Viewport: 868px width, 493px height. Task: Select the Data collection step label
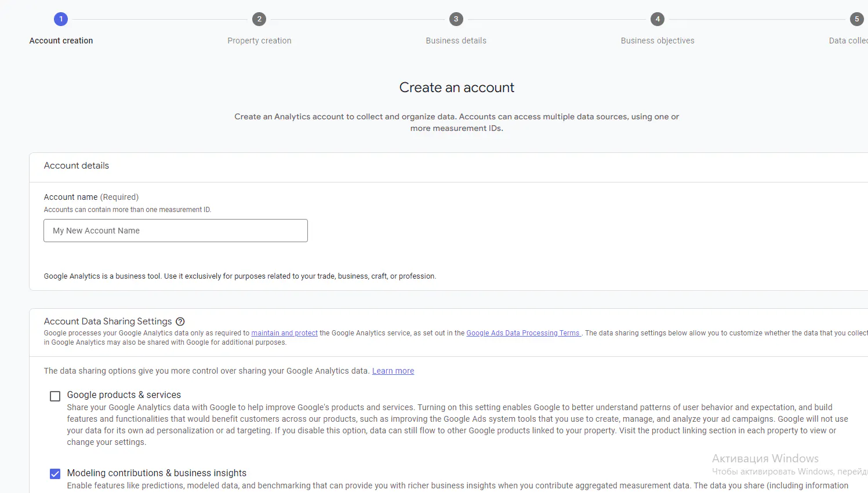pyautogui.click(x=848, y=41)
